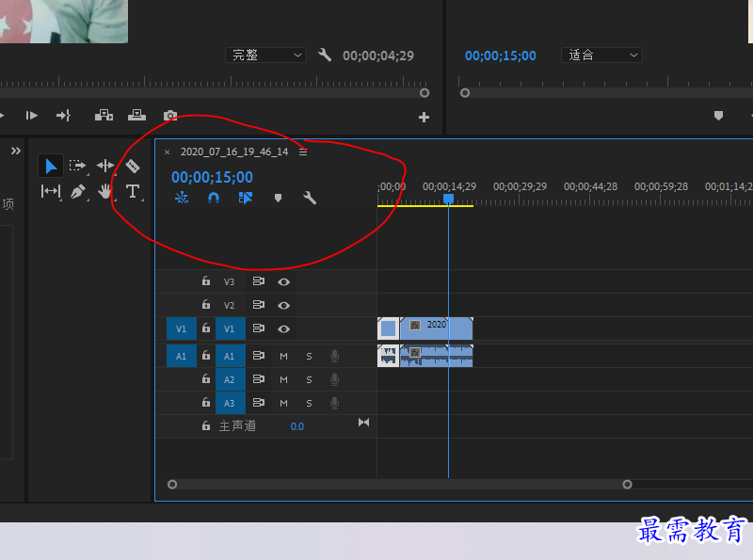The width and height of the screenshot is (753, 560).
Task: Select the Selection arrow tool
Action: [x=51, y=167]
